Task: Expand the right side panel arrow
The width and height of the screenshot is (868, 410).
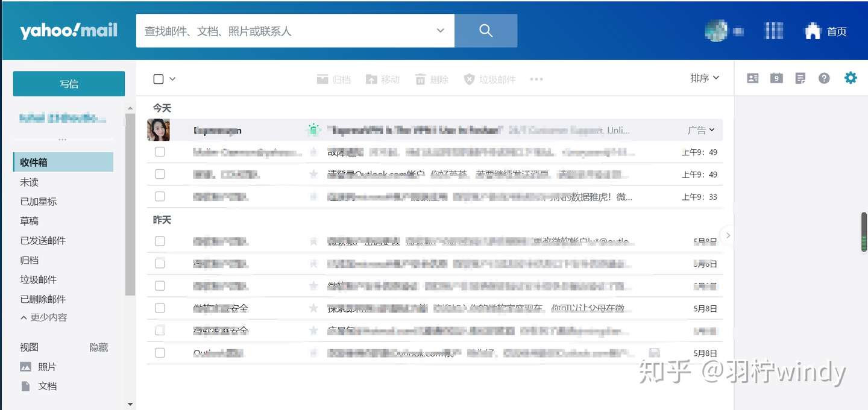Action: 728,235
